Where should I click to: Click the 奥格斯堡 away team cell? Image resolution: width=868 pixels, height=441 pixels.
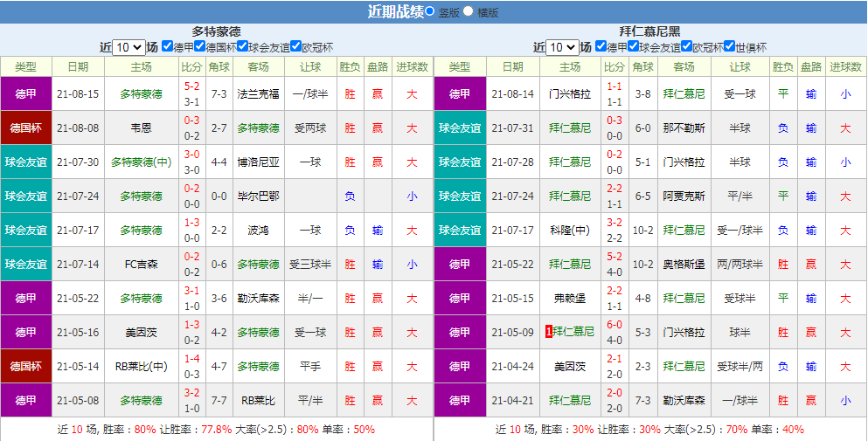point(684,264)
